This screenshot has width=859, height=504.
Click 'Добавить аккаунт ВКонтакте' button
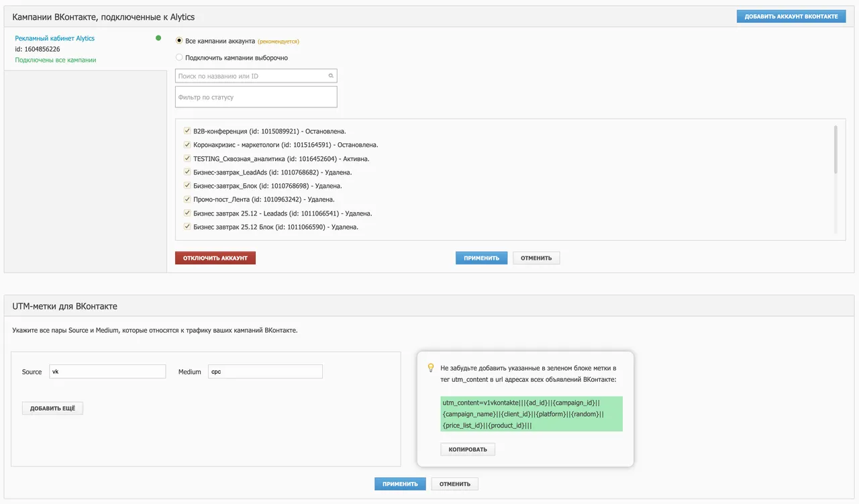[x=791, y=16]
